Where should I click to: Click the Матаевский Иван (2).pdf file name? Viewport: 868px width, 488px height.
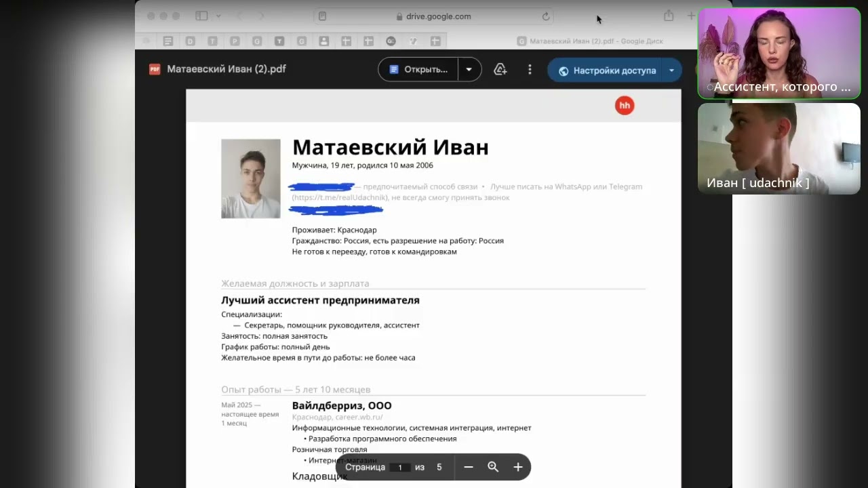tap(226, 69)
